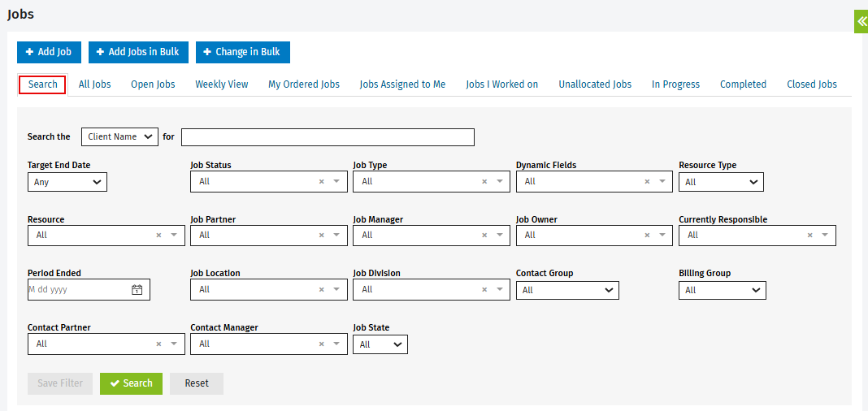Open the Contact Group dropdown
The image size is (868, 411).
567,290
